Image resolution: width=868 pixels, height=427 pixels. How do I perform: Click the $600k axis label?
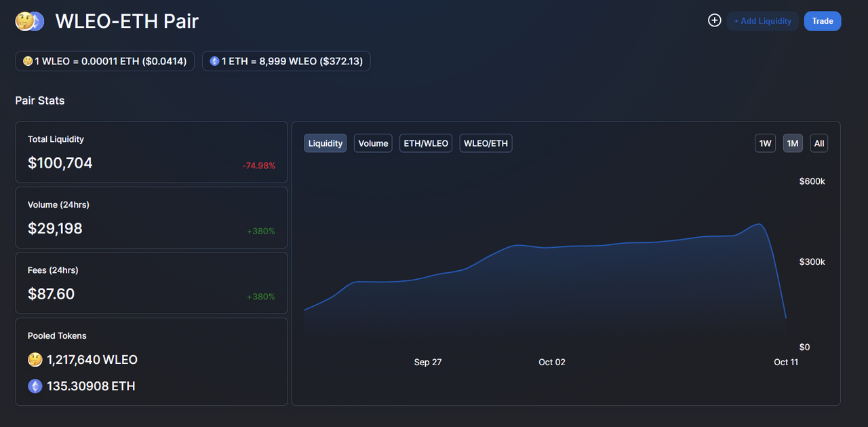812,181
